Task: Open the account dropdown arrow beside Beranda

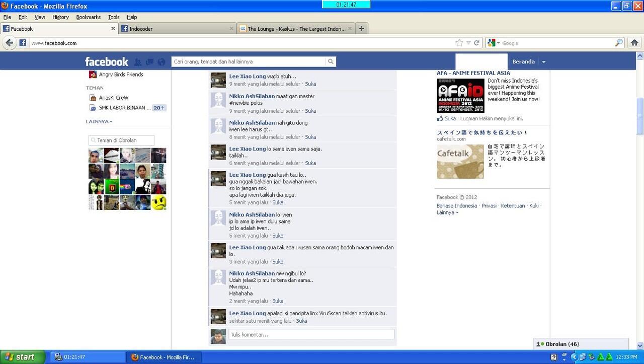Action: point(543,62)
